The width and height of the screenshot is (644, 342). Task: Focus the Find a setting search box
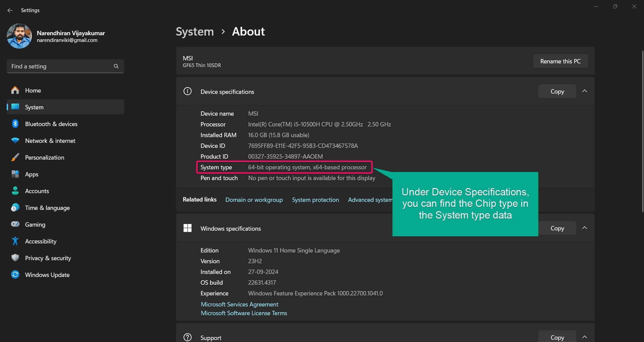coord(65,66)
